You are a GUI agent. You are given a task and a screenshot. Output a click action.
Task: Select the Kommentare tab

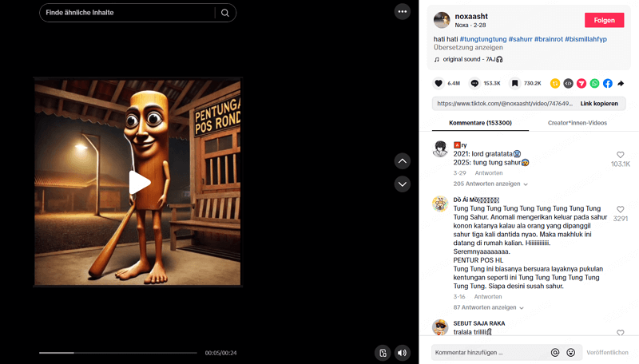pos(481,123)
